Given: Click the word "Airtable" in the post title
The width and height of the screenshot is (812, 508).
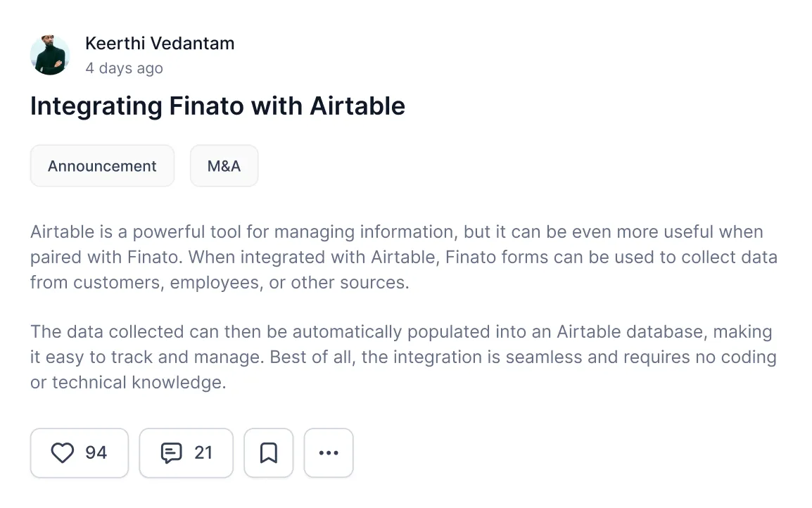Looking at the screenshot, I should 357,106.
